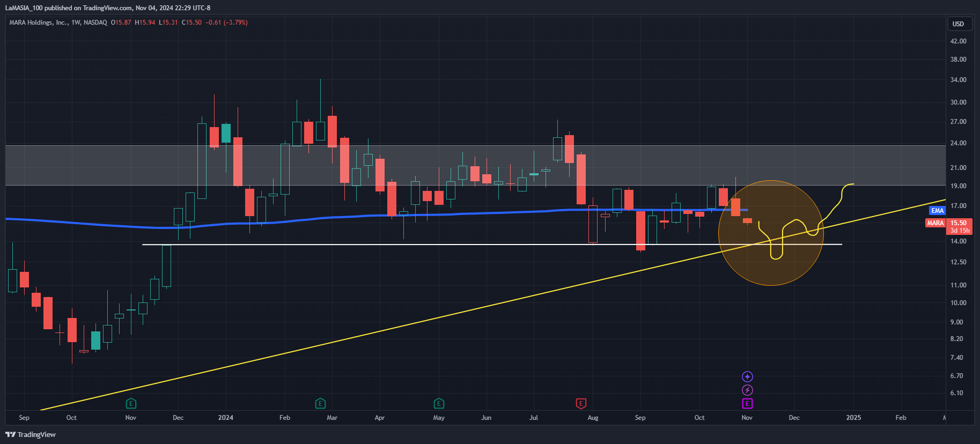980x444 pixels.
Task: Click the change value −0.61 (−3.79%)
Action: point(226,23)
